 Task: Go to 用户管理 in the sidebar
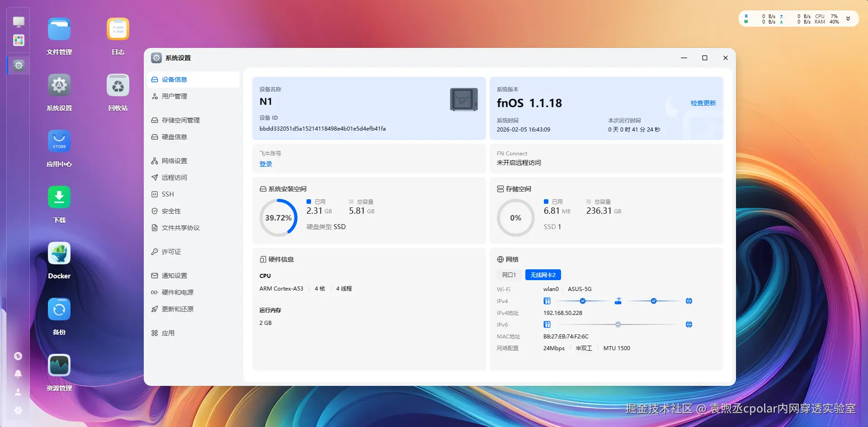click(x=193, y=96)
